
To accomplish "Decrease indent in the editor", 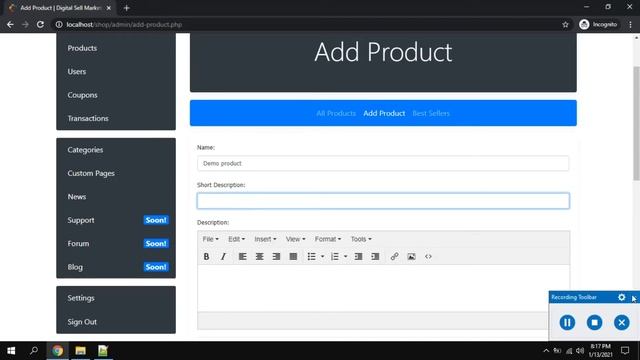I will 358,256.
